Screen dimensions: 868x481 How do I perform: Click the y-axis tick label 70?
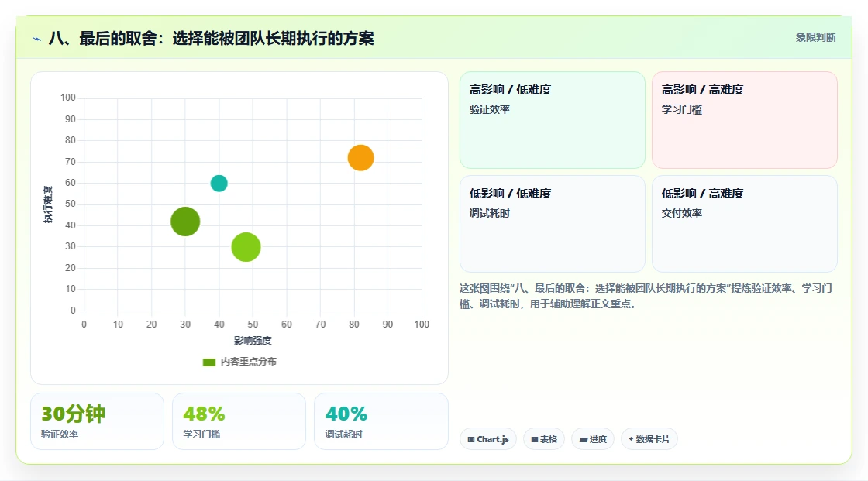click(x=71, y=162)
